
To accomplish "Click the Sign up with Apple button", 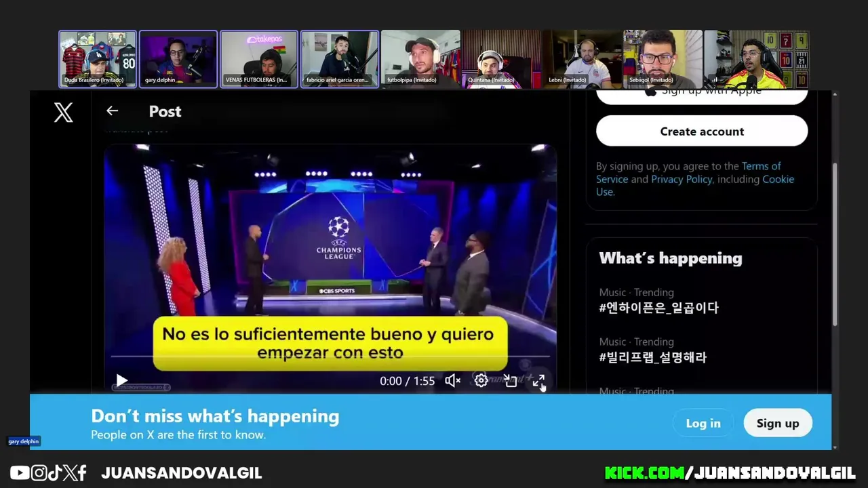I will click(702, 96).
